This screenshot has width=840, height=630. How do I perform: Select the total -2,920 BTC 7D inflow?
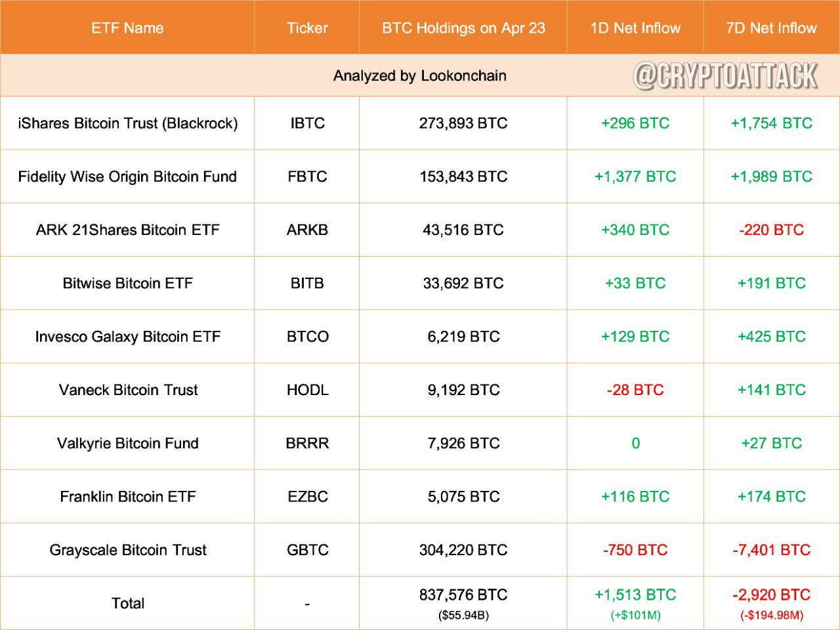(771, 595)
